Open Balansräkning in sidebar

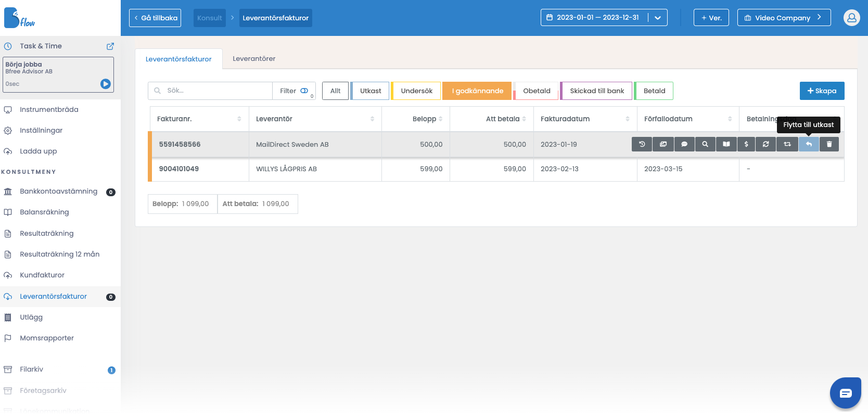44,212
